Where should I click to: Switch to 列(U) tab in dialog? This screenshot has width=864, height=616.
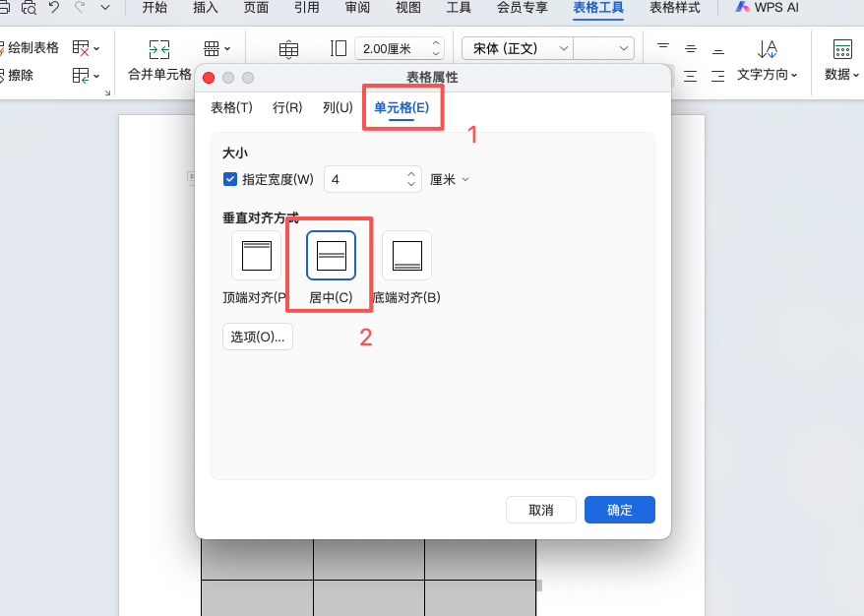click(338, 107)
